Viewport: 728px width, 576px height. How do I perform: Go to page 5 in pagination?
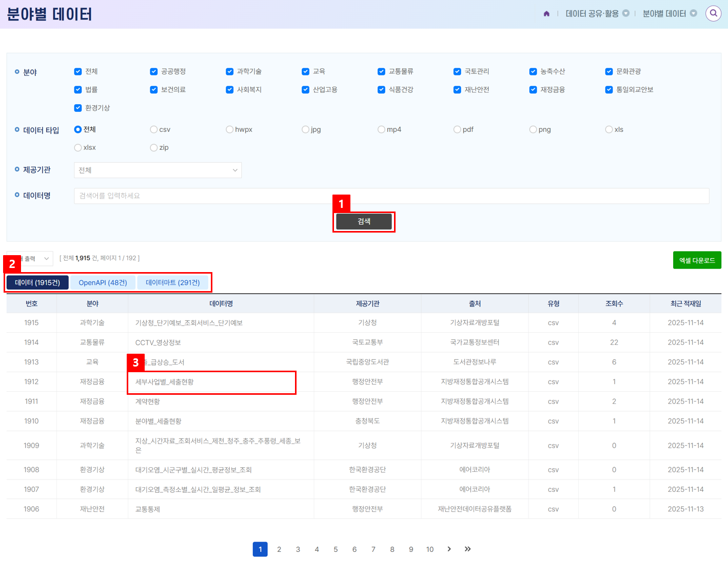pyautogui.click(x=336, y=549)
